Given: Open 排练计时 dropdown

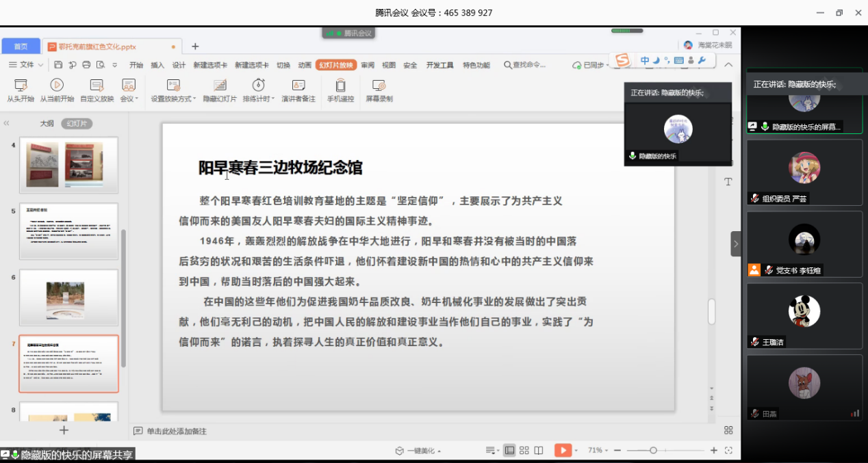Looking at the screenshot, I should coord(273,98).
